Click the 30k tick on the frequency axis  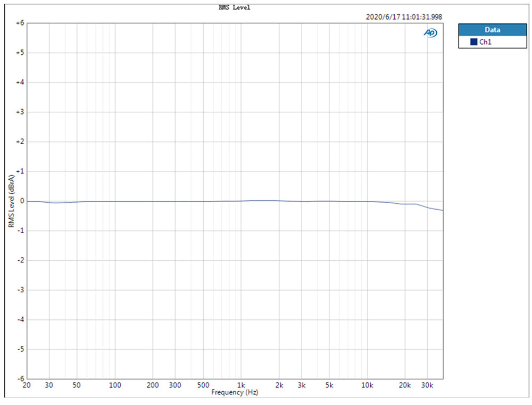point(427,385)
